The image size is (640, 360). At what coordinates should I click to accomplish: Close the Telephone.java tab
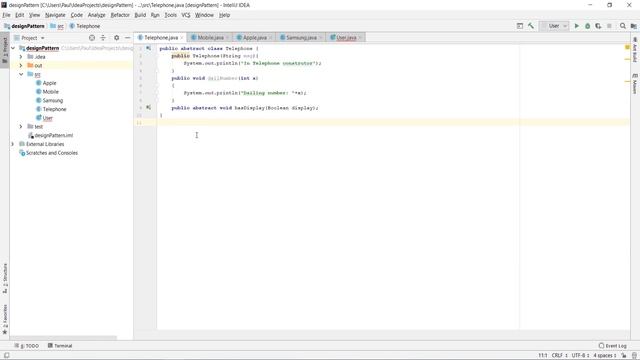[x=182, y=38]
